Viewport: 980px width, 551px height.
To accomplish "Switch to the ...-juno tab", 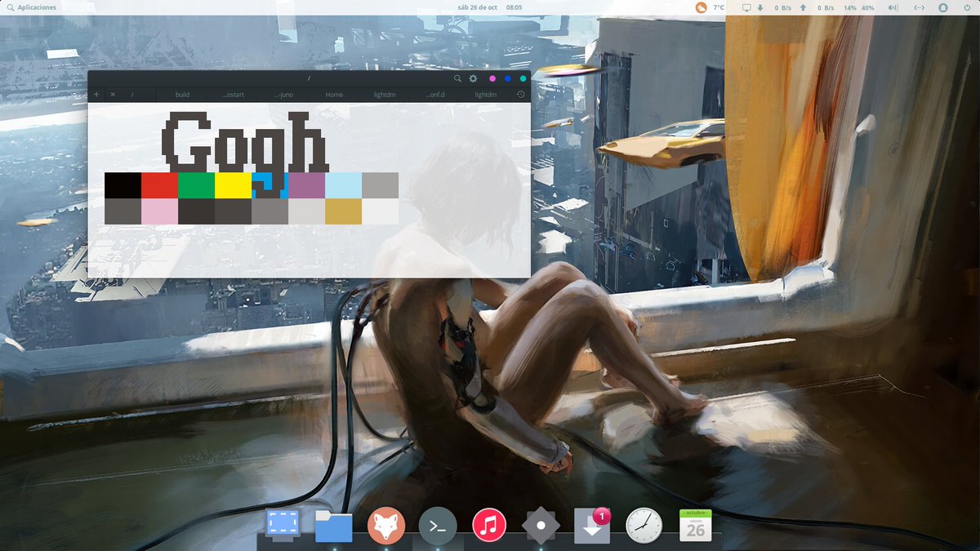I will click(x=283, y=95).
